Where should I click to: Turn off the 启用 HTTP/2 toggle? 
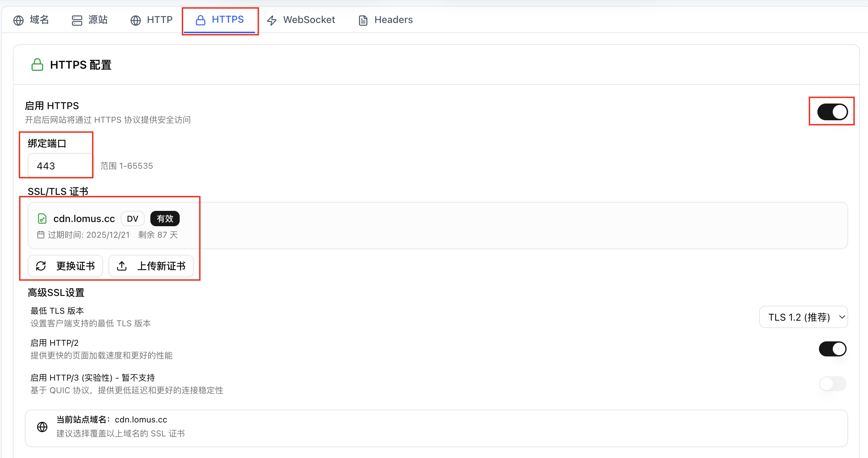pyautogui.click(x=832, y=349)
